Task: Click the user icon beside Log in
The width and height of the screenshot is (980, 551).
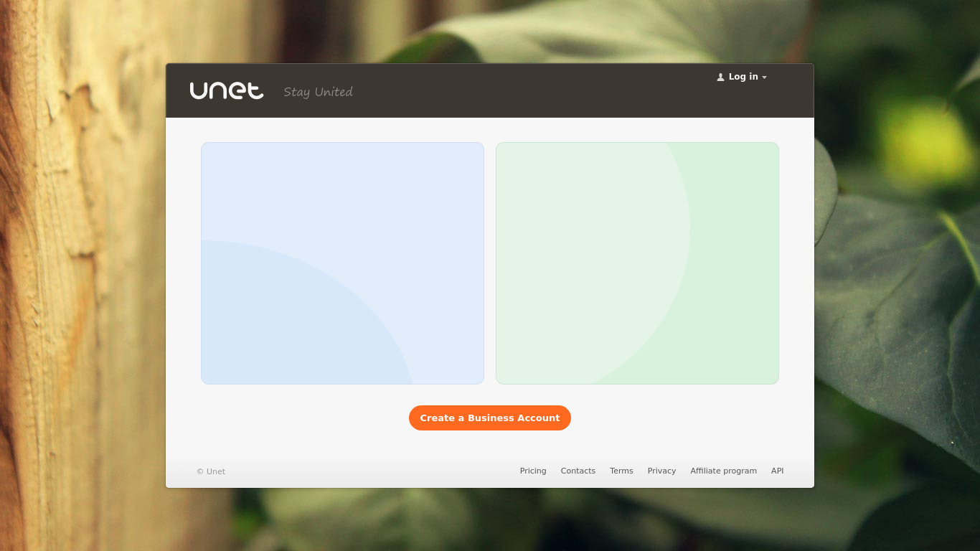Action: (720, 77)
